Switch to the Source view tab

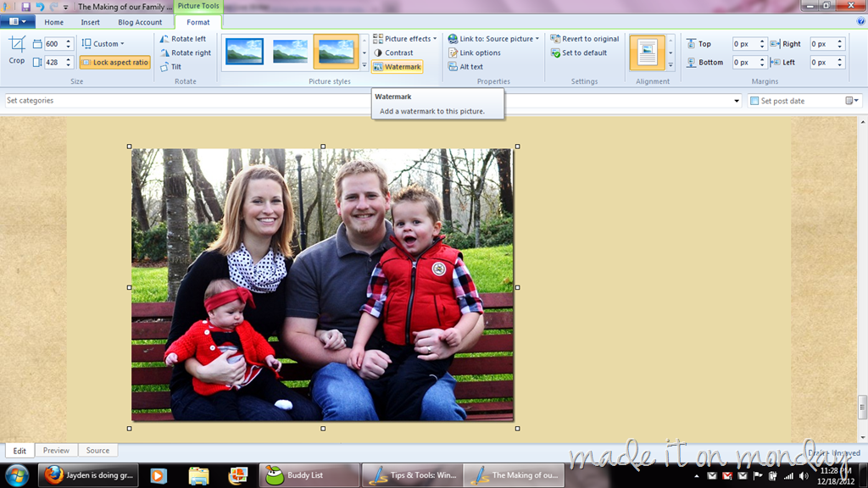click(97, 451)
